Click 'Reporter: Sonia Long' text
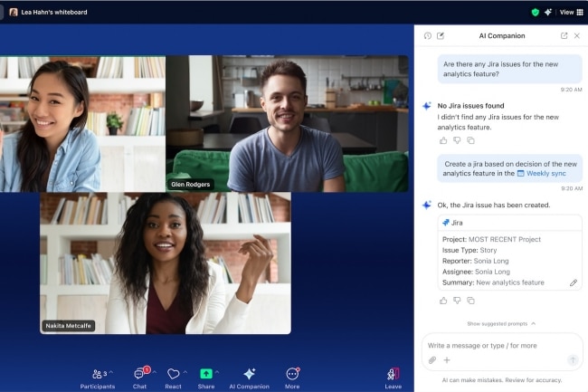 tap(475, 261)
